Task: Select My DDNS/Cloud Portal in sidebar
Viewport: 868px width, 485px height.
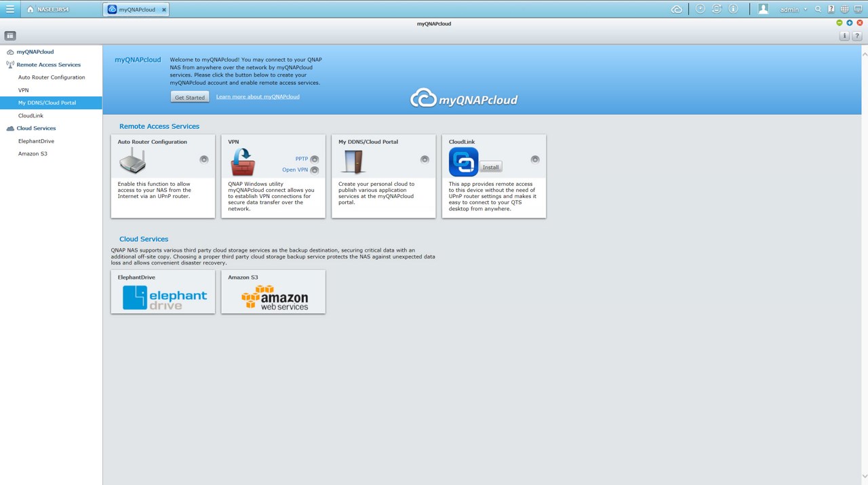Action: (x=51, y=103)
